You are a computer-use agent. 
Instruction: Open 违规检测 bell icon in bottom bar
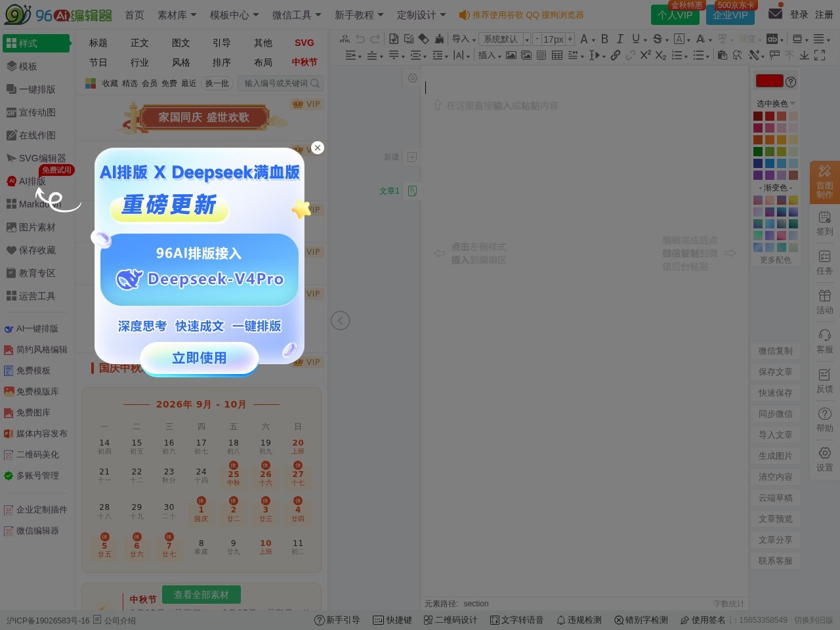tap(579, 620)
